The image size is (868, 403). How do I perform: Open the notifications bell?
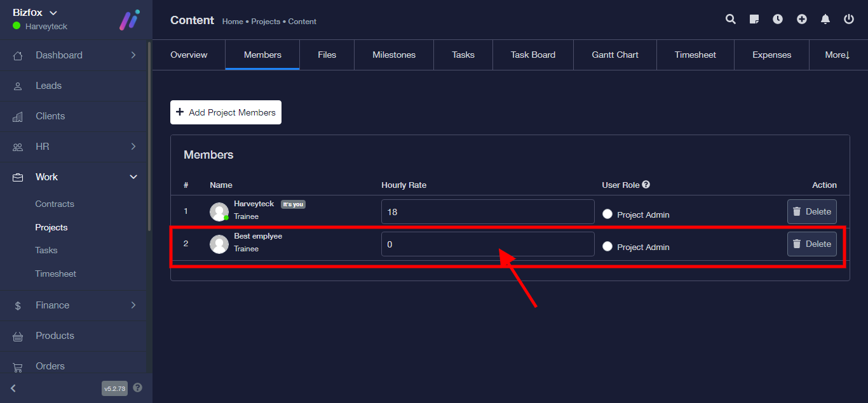825,19
